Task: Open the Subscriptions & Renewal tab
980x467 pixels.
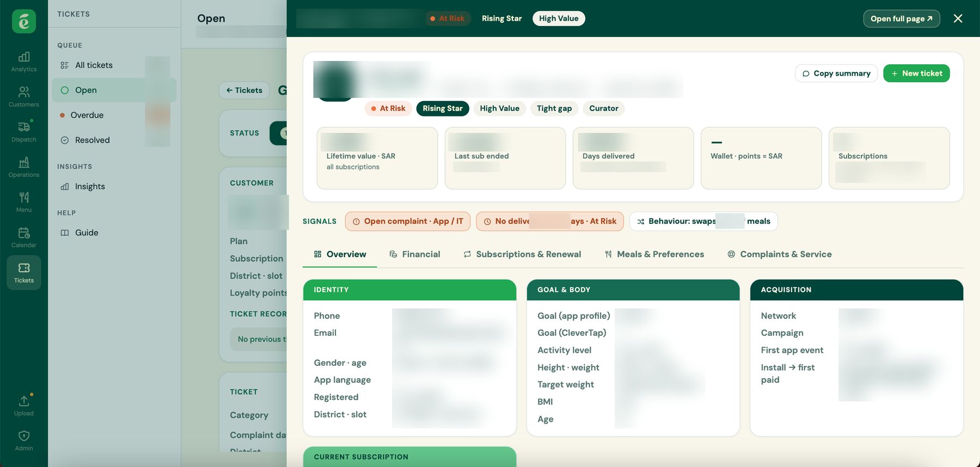Action: [x=522, y=254]
